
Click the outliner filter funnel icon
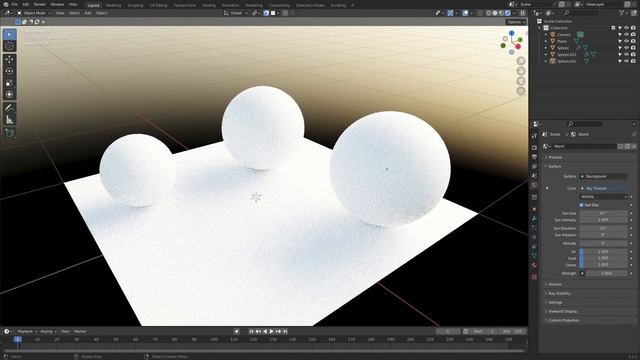coord(622,13)
